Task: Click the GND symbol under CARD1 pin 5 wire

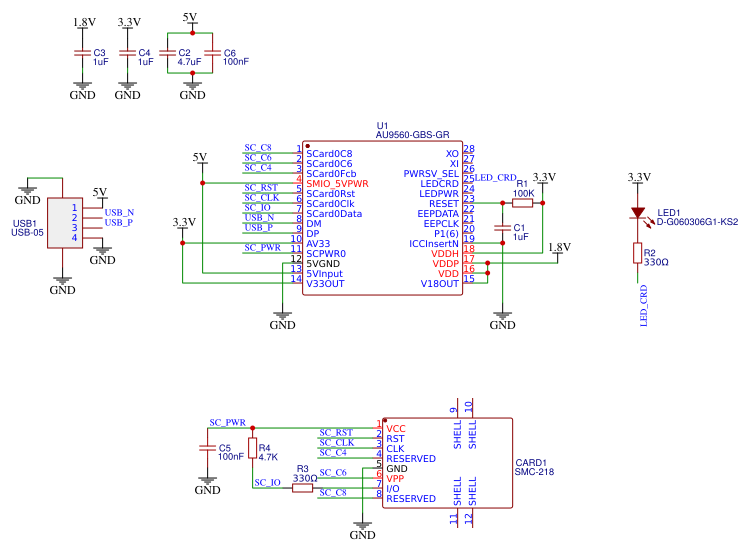Action: pos(363,531)
